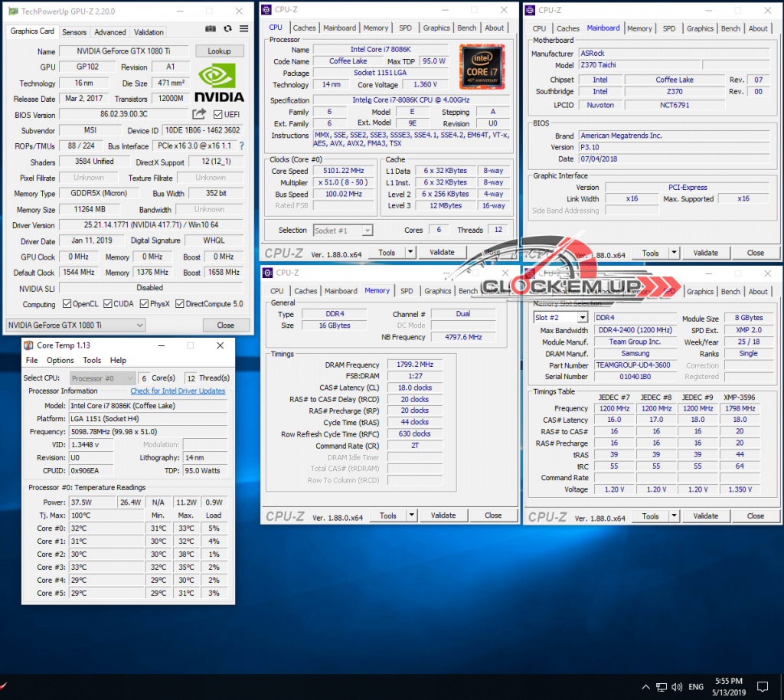784x700 pixels.
Task: Click the GPU-Z screenshot camera icon
Action: point(211,29)
